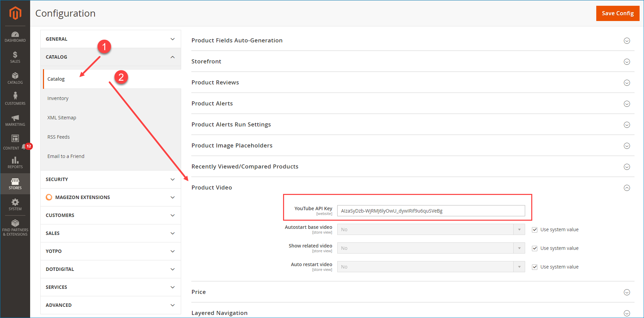This screenshot has height=318, width=644.
Task: Expand the Security settings group
Action: tap(110, 179)
